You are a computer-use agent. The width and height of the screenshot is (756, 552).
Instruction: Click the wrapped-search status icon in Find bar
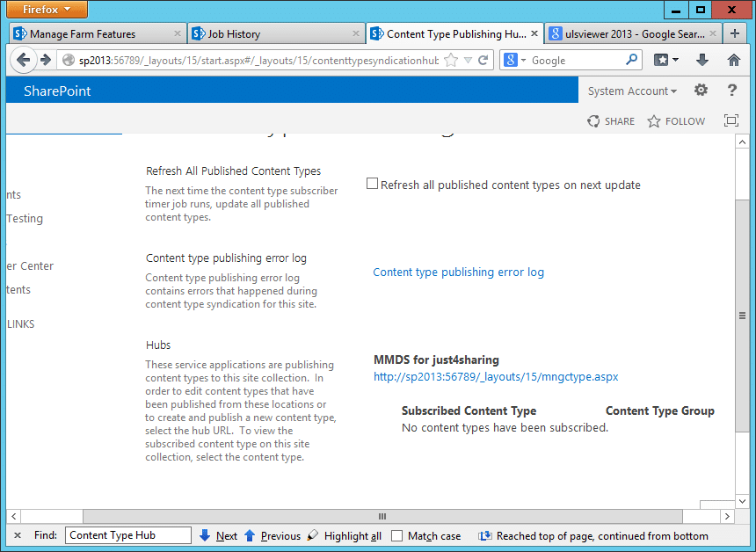[485, 535]
